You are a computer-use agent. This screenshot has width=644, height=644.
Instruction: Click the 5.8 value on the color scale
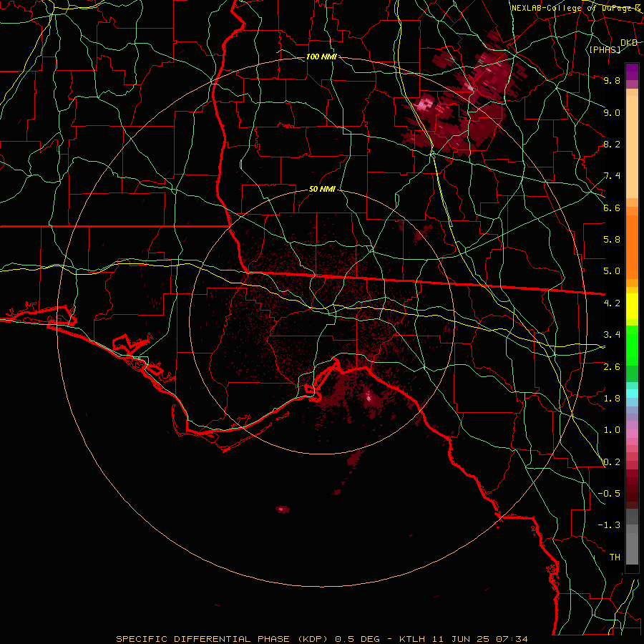click(x=612, y=240)
